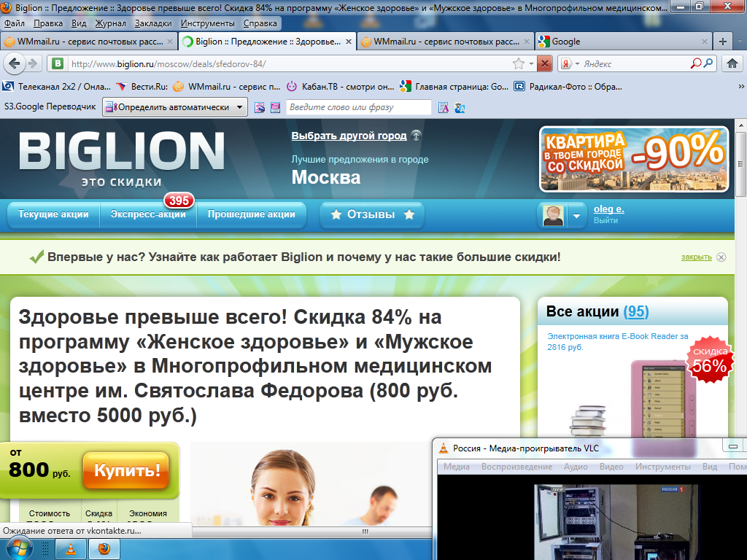Click the закрыть link in notice bar
The width and height of the screenshot is (747, 560).
[696, 257]
